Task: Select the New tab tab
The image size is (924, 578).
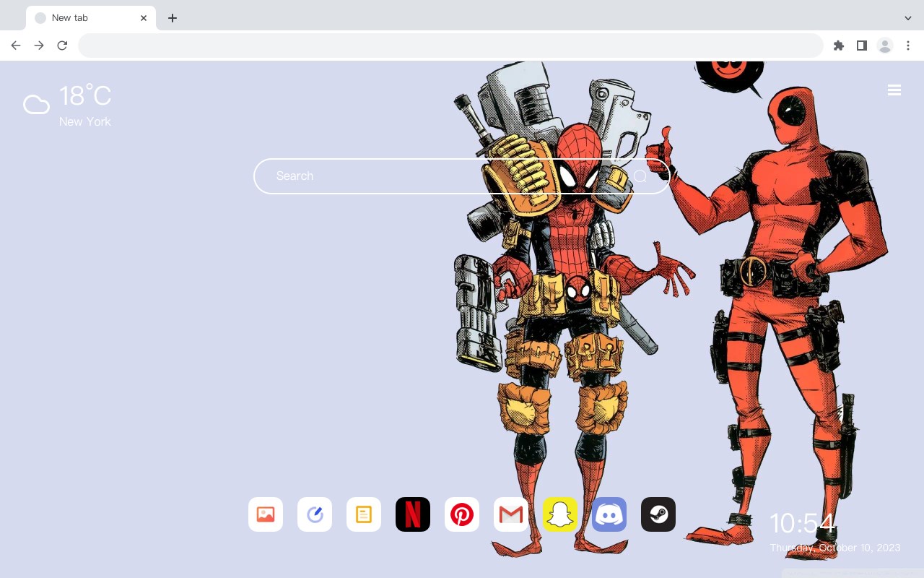Action: 91,18
